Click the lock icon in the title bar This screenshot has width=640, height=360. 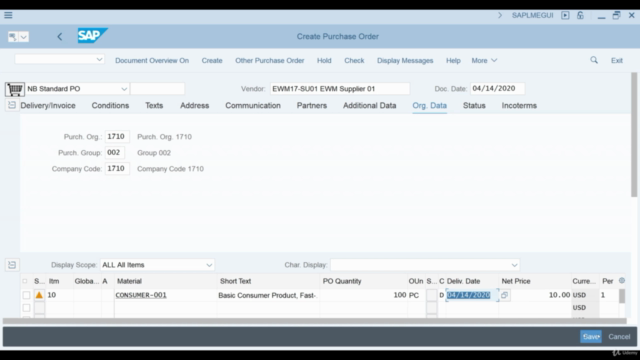pos(580,16)
